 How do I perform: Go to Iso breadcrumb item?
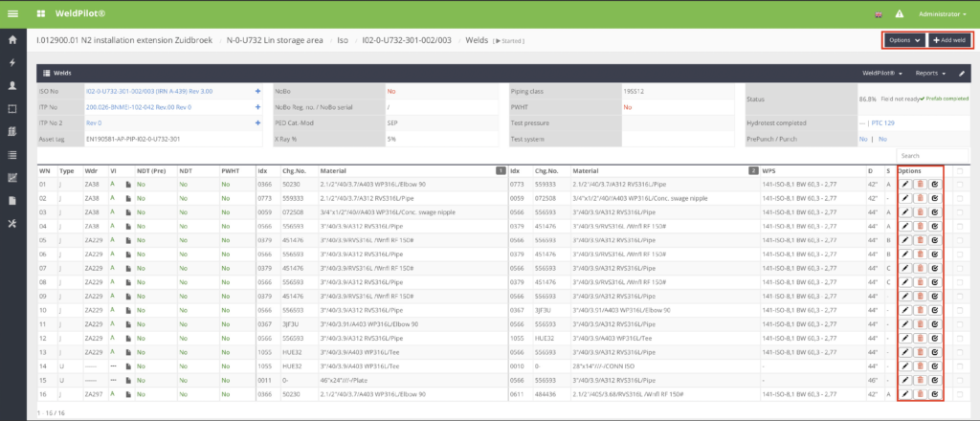(343, 41)
